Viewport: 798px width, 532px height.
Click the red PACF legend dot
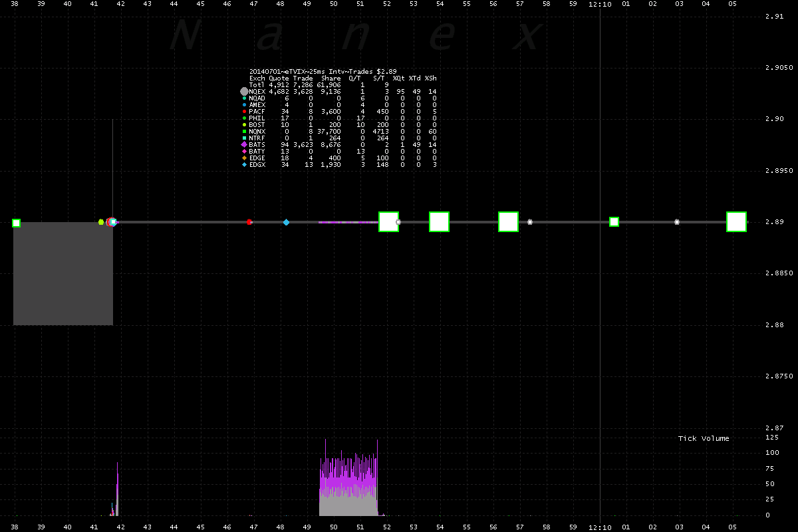point(245,111)
